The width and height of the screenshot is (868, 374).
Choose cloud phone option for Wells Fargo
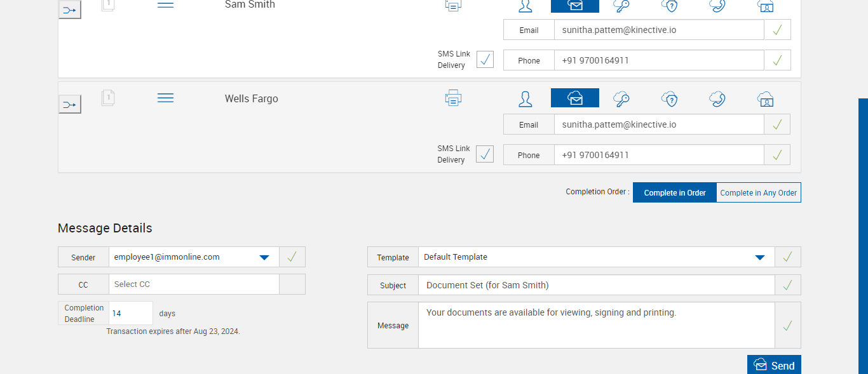click(x=717, y=98)
